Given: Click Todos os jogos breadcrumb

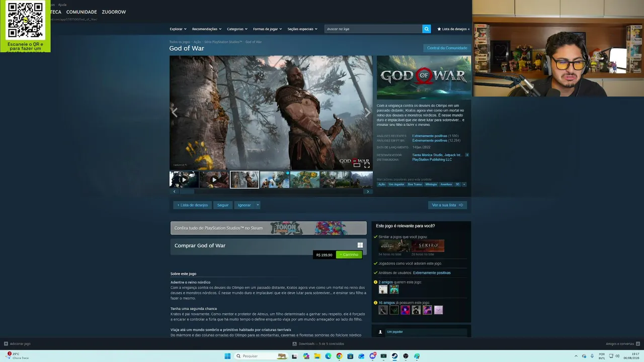Looking at the screenshot, I should point(180,42).
